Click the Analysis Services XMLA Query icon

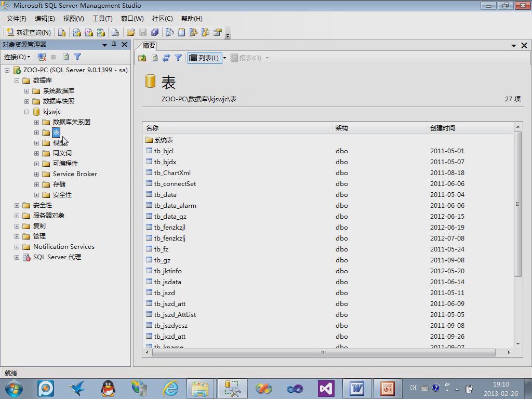101,32
